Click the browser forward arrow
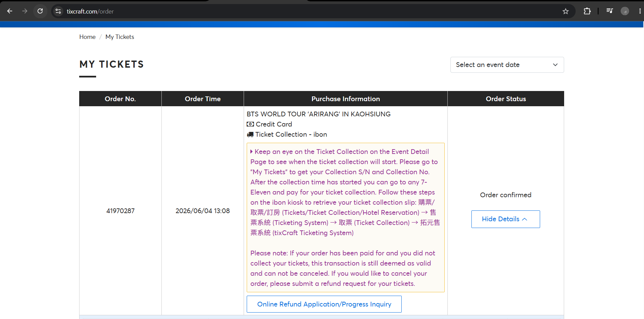Screen dimensions: 644x319 25,11
